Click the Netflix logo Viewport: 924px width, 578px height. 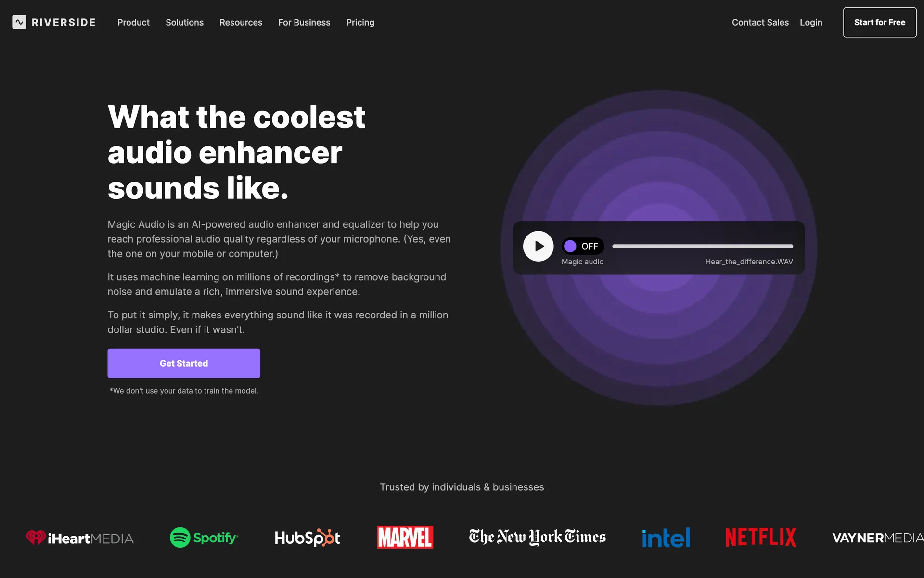pyautogui.click(x=761, y=538)
